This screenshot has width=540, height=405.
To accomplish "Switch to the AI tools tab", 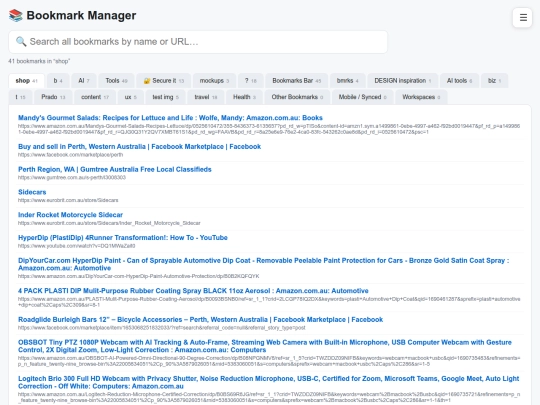I will tap(459, 81).
